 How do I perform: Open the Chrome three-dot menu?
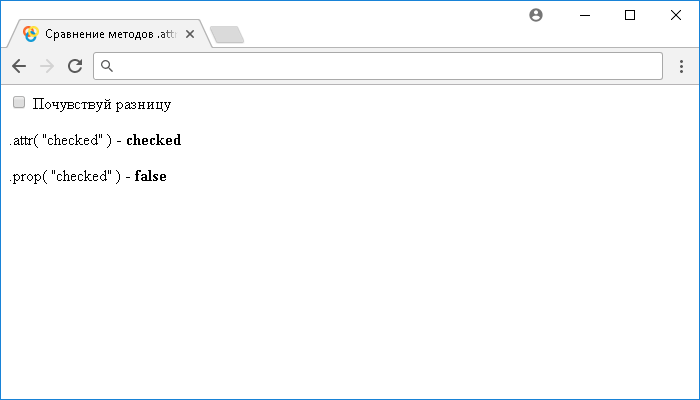[x=681, y=66]
